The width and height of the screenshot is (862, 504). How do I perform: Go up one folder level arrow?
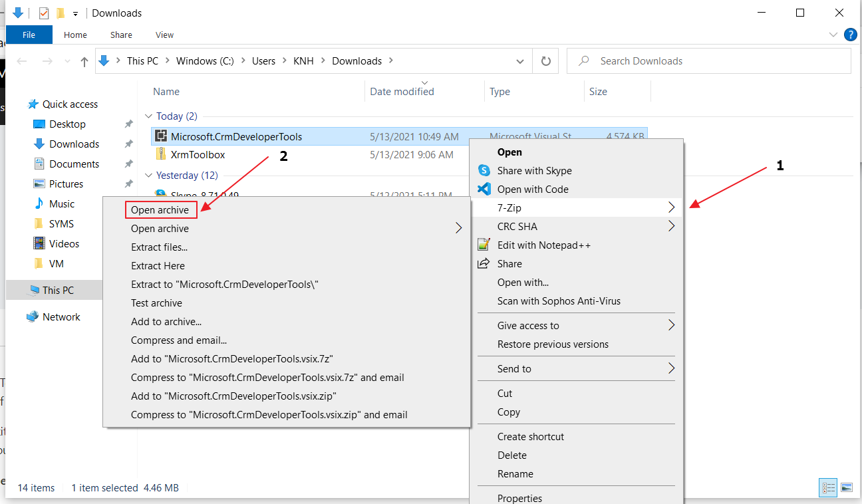point(84,61)
